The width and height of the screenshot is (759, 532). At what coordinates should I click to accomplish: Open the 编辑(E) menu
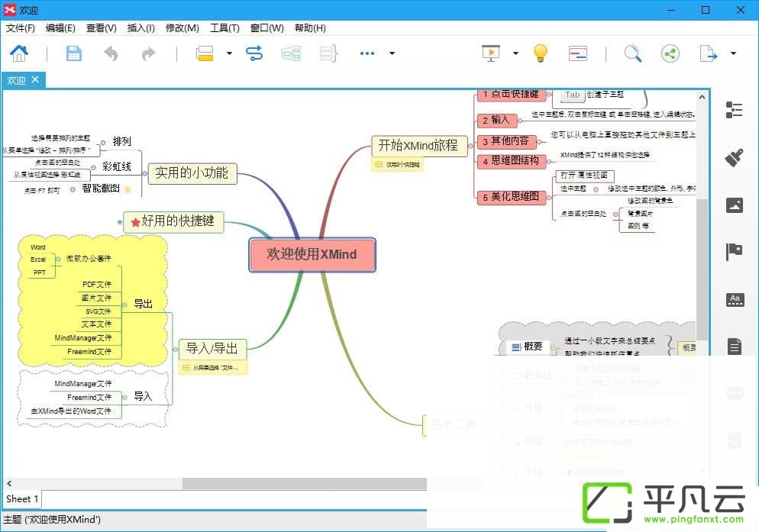tap(60, 28)
